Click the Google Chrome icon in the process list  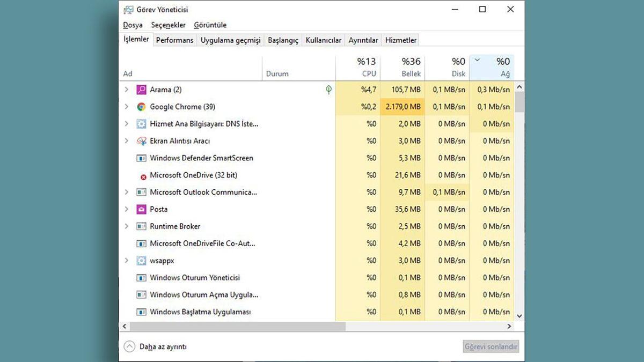[x=142, y=107]
